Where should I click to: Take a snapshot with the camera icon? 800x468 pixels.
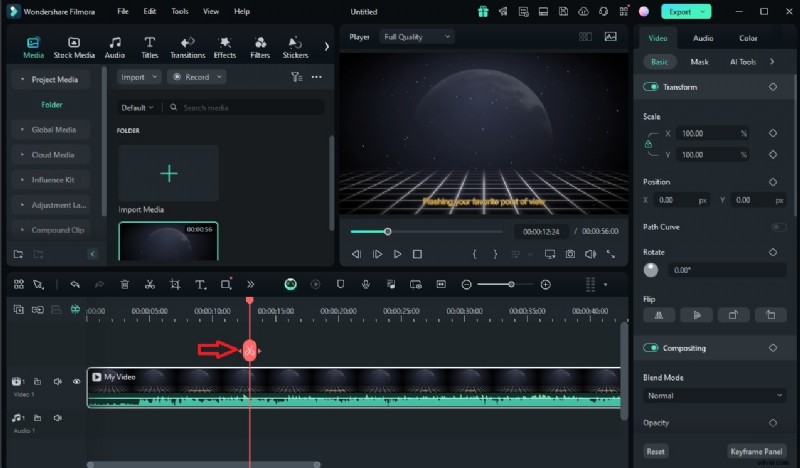tap(570, 255)
